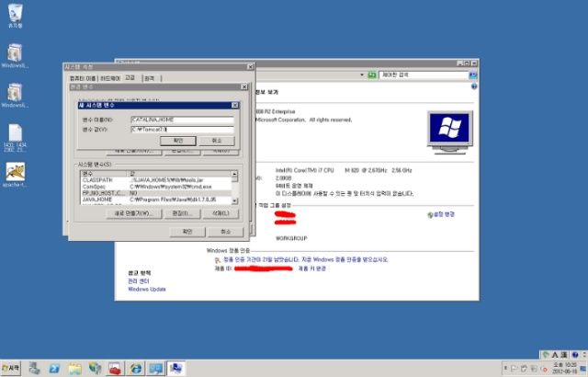Image resolution: width=588 pixels, height=377 pixels.
Task: Click the 값 column header
Action: tap(180, 174)
